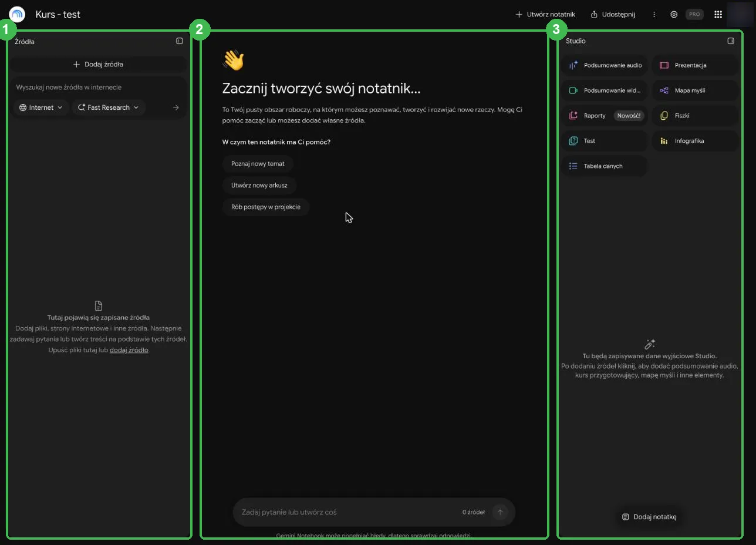Generate Podsumowanie wideo
The width and height of the screenshot is (756, 545).
tap(605, 90)
